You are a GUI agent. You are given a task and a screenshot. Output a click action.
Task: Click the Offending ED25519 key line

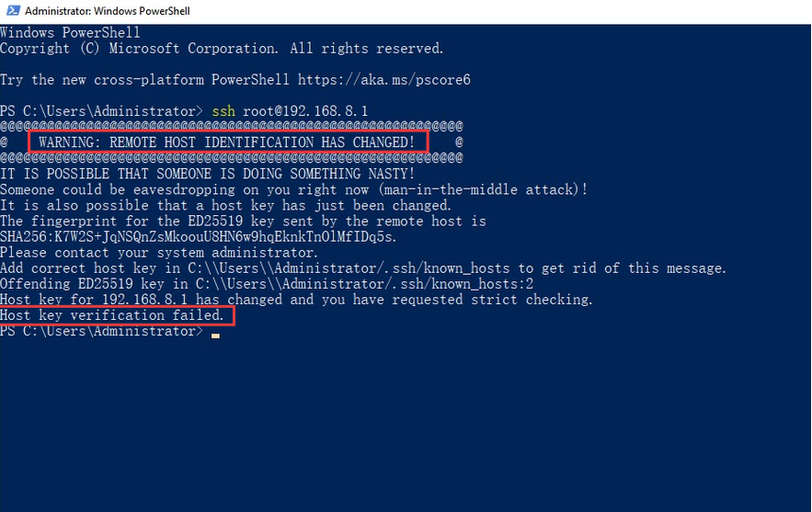click(x=267, y=284)
